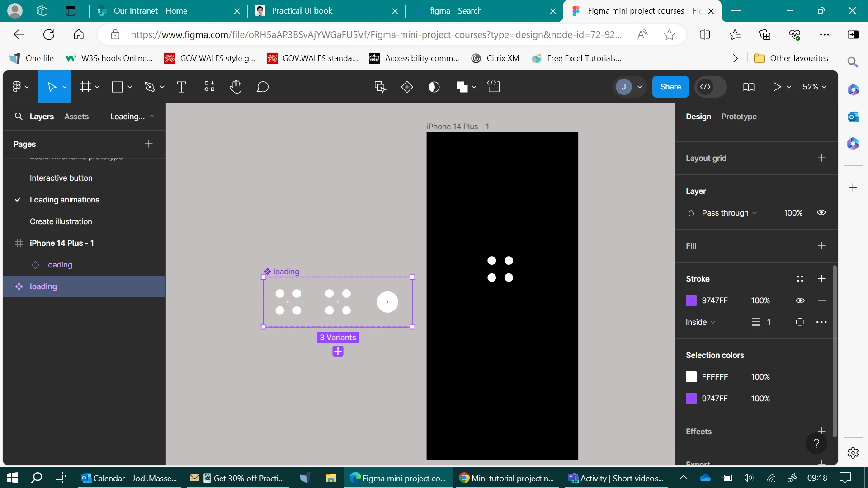
Task: Open Pass through blend mode dropdown
Action: click(x=729, y=213)
